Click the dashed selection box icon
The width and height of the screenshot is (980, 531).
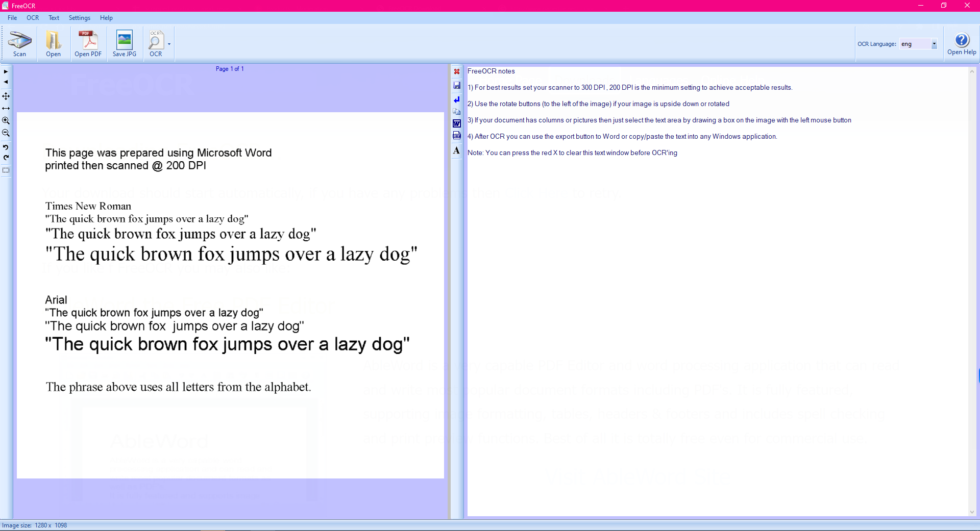[6, 170]
